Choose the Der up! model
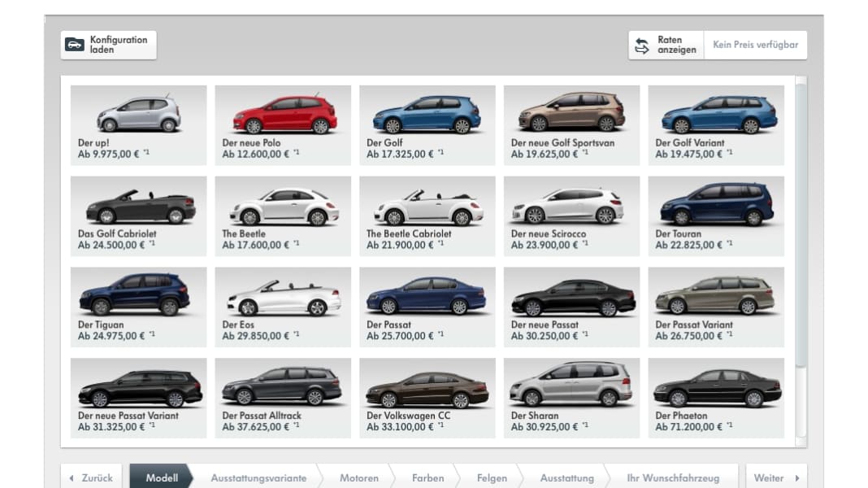868x488 pixels. click(x=138, y=125)
